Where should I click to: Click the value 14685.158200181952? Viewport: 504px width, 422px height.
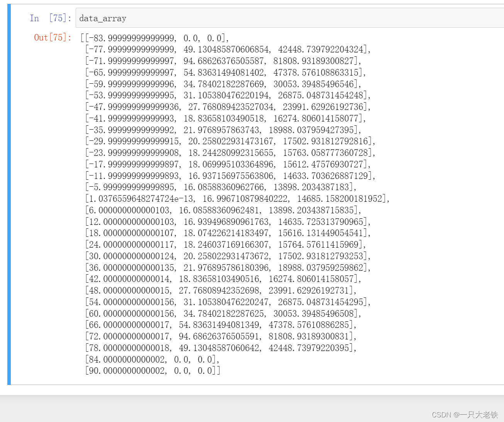pyautogui.click(x=340, y=199)
